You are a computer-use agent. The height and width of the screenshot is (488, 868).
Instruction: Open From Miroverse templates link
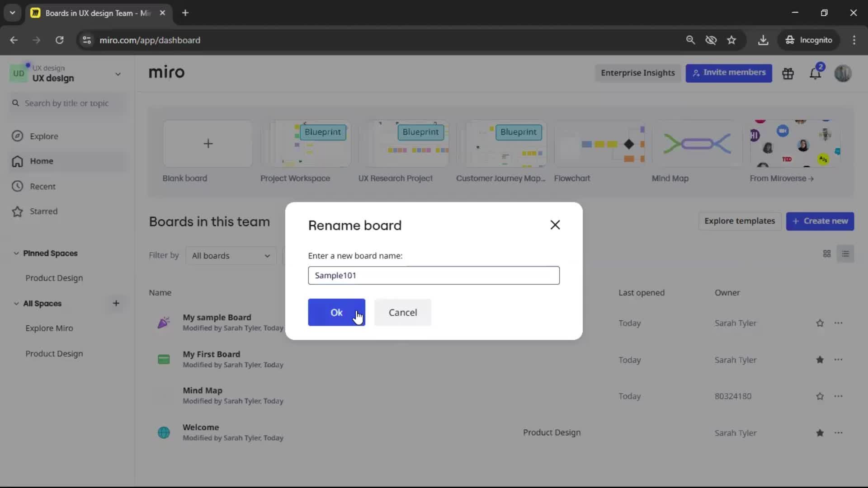click(x=782, y=178)
